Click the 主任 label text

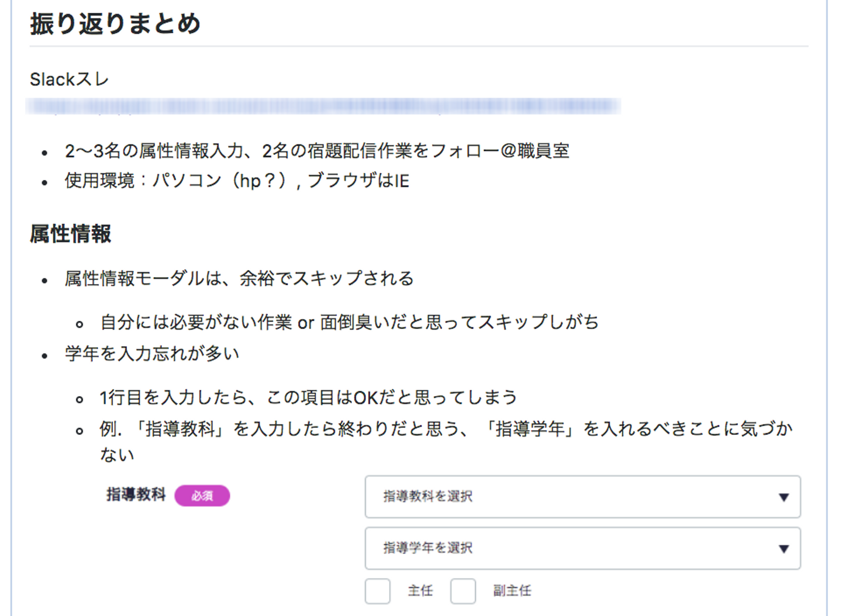(x=420, y=591)
